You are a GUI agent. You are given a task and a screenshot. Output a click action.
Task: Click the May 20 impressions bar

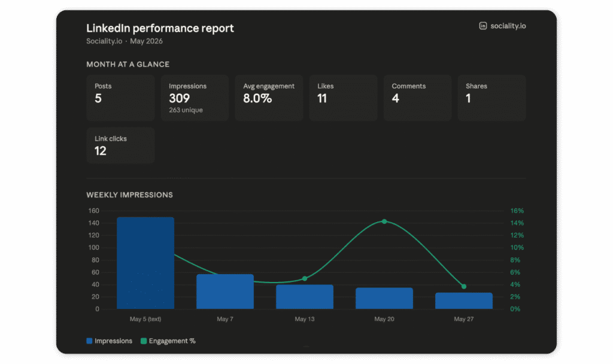[384, 298]
